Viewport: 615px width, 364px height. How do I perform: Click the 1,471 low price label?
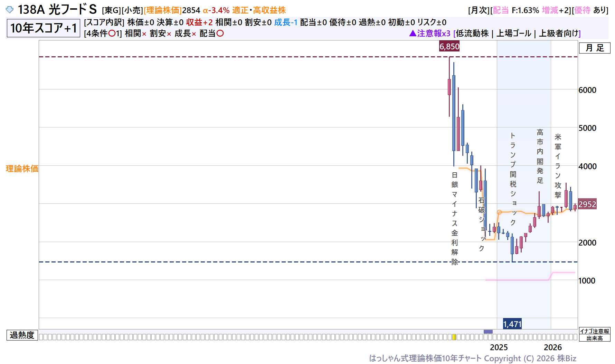[x=512, y=324]
